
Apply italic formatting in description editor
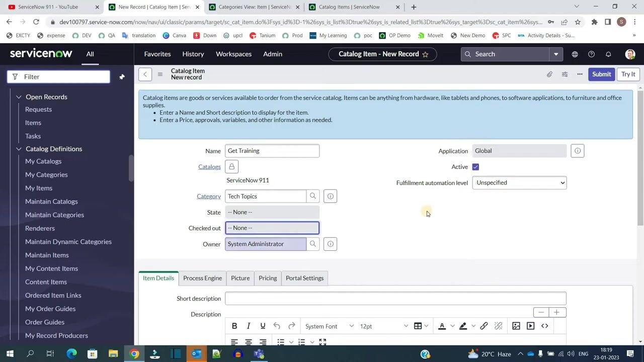pyautogui.click(x=249, y=326)
